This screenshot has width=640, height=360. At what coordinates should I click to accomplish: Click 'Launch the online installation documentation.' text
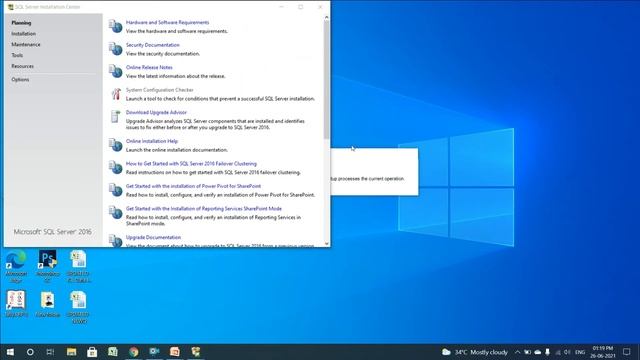pos(177,150)
